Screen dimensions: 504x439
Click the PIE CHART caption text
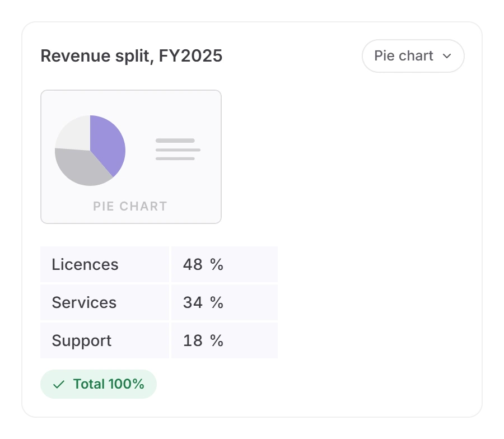(130, 206)
